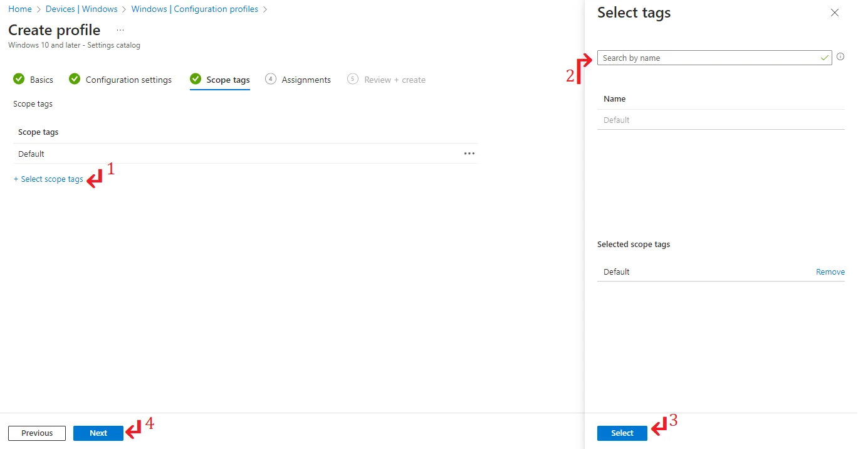Go to the Configuration settings tab
868x449 pixels.
[128, 80]
